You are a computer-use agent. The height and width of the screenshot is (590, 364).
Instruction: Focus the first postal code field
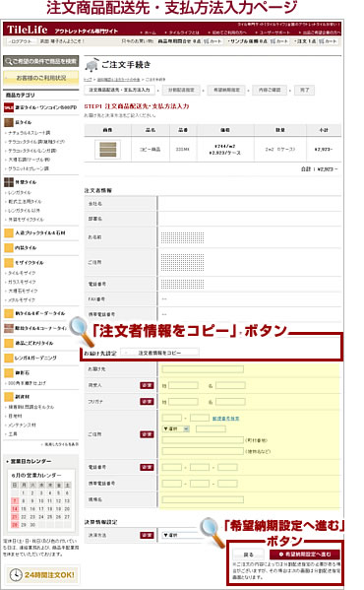171,418
